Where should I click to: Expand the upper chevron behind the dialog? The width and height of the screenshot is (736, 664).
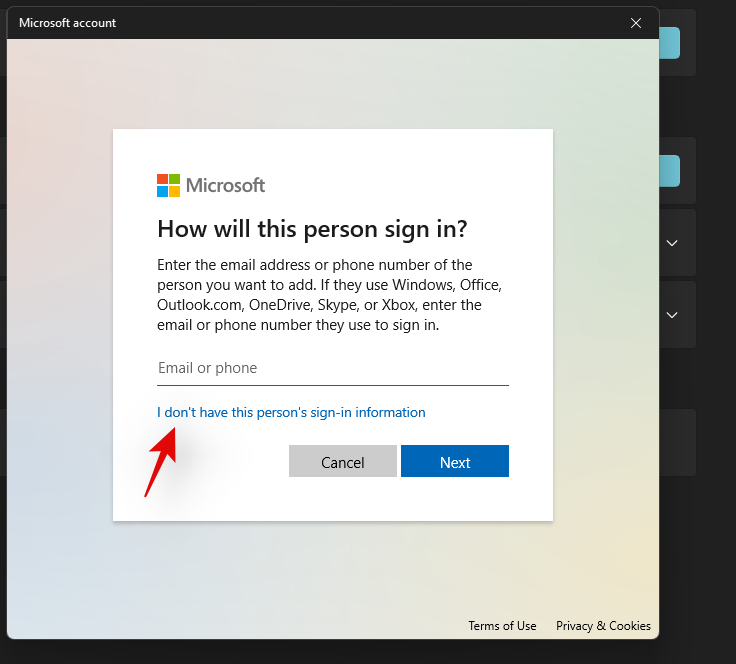tap(673, 242)
